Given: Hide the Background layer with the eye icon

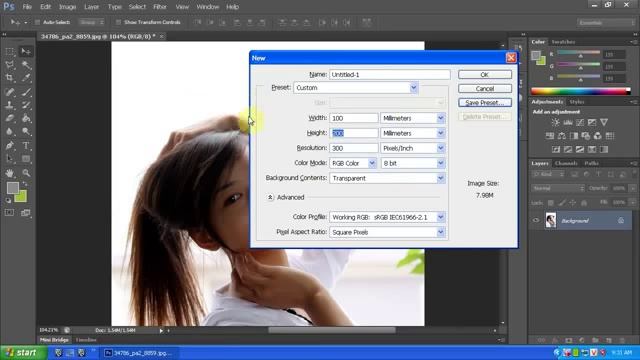Looking at the screenshot, I should [536, 220].
